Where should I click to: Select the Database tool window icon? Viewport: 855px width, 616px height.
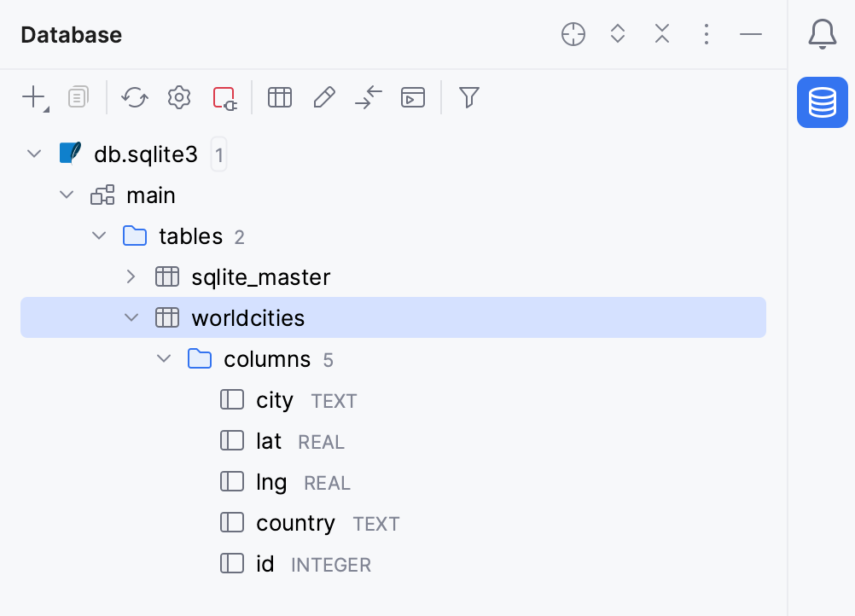pyautogui.click(x=822, y=102)
